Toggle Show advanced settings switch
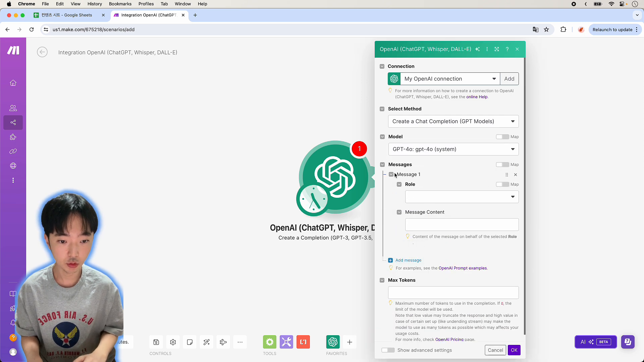This screenshot has width=644, height=362. pos(388,350)
